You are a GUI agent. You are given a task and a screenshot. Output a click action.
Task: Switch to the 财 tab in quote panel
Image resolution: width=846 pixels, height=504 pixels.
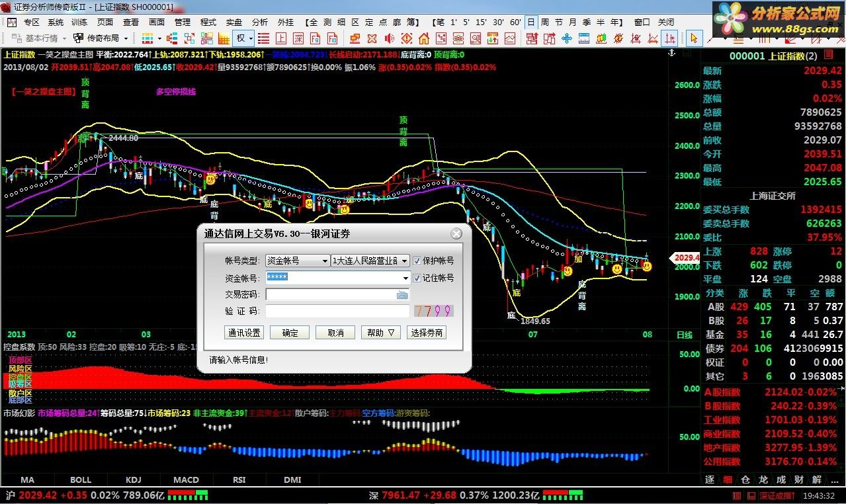799,480
